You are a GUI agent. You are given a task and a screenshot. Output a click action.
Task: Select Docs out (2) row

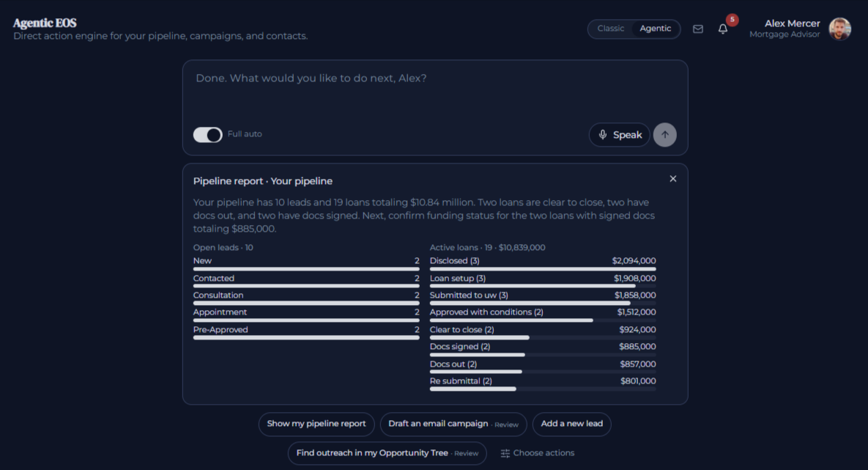(543, 367)
